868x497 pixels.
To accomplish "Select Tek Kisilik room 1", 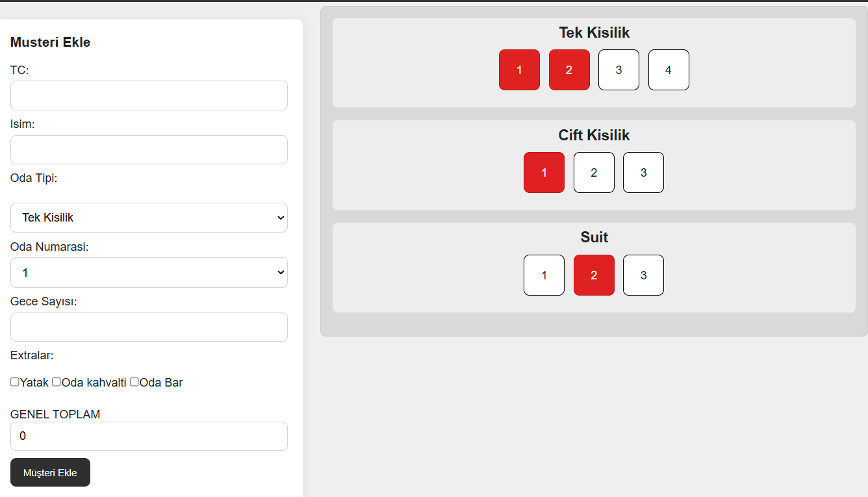I will point(519,70).
